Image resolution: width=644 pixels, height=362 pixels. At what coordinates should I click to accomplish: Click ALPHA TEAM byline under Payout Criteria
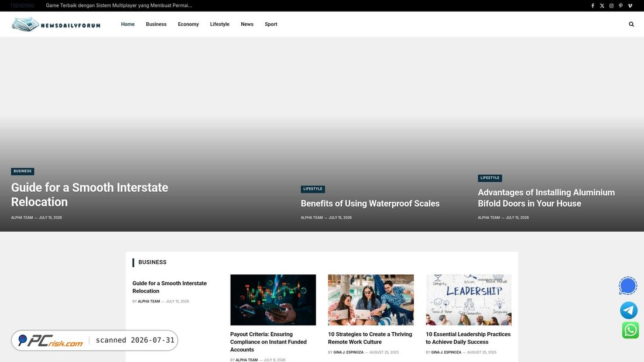246,360
